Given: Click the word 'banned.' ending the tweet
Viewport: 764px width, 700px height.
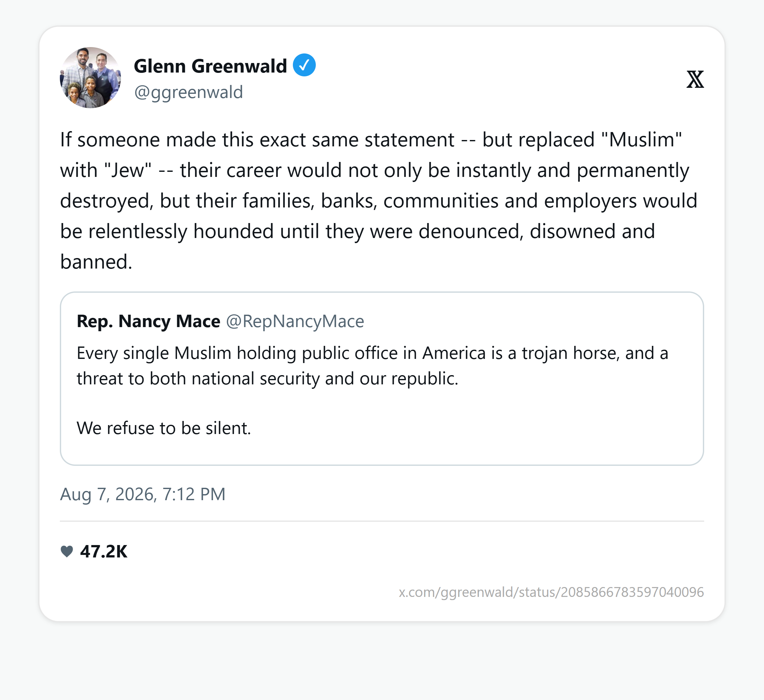Looking at the screenshot, I should (x=96, y=262).
